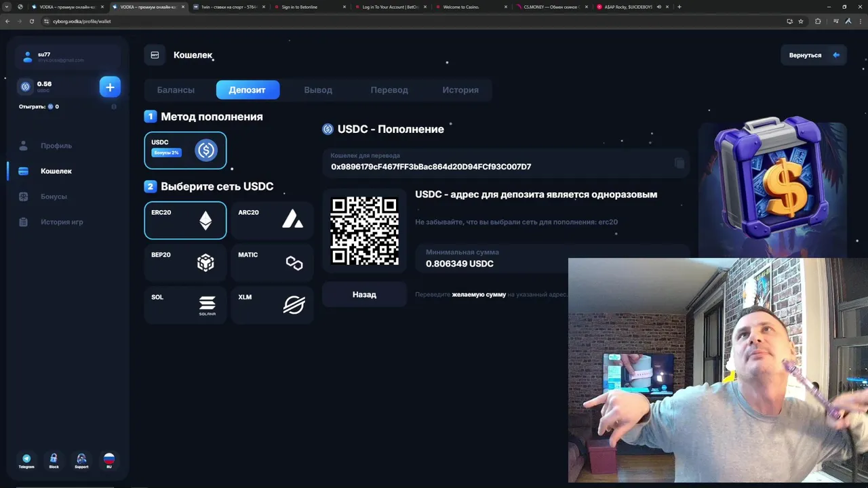This screenshot has height=488, width=868.
Task: Open Support headset icon
Action: (81, 461)
